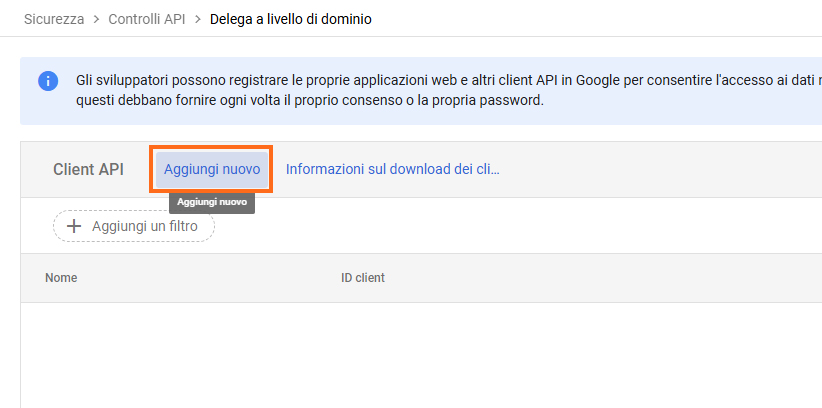Open Informazioni sul download dei client link
Image resolution: width=822 pixels, height=408 pixels.
coord(392,169)
